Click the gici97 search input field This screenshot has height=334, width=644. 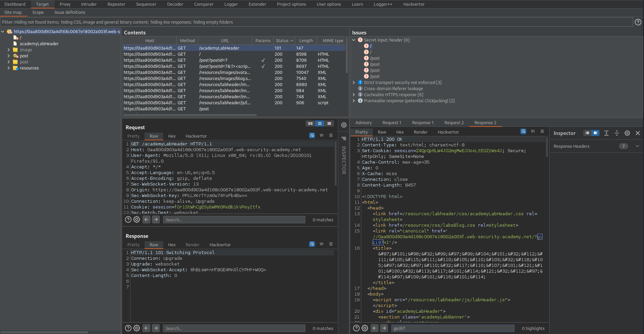click(x=453, y=328)
